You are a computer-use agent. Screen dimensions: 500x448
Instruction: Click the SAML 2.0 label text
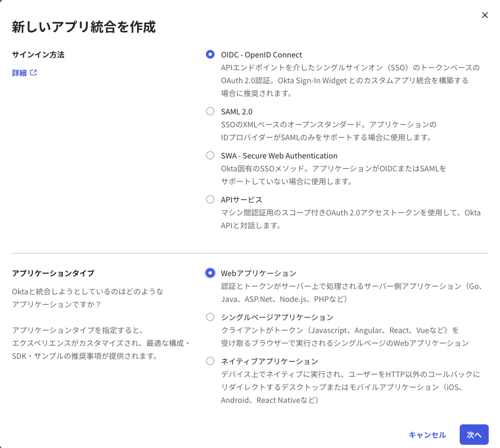(x=237, y=111)
